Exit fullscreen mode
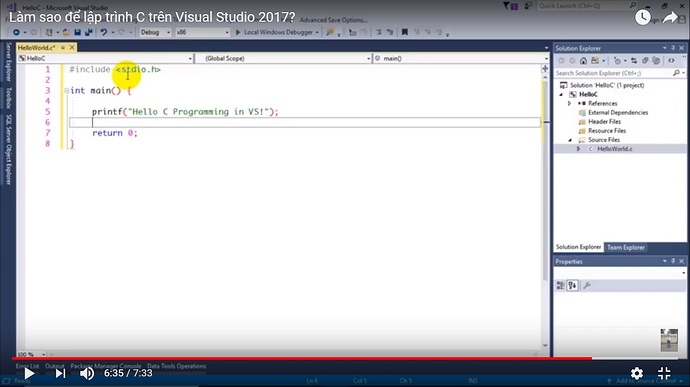 point(664,373)
